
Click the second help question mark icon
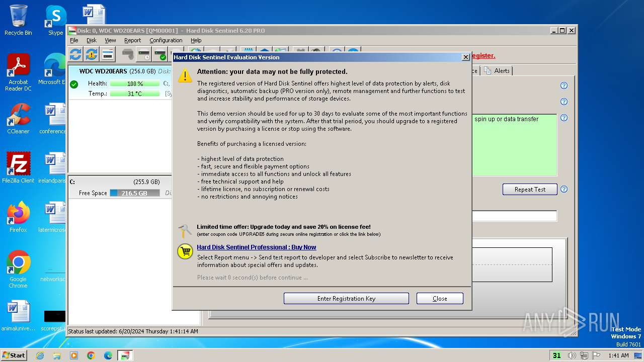(564, 102)
